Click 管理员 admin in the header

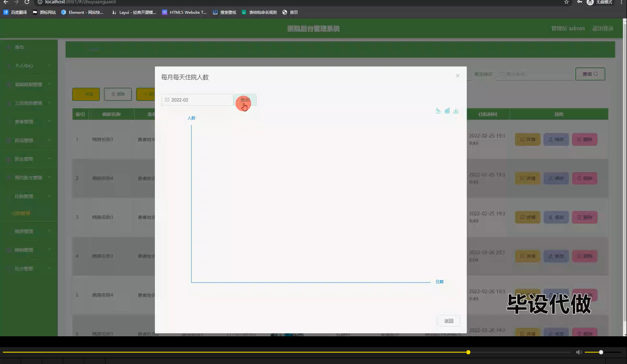568,29
